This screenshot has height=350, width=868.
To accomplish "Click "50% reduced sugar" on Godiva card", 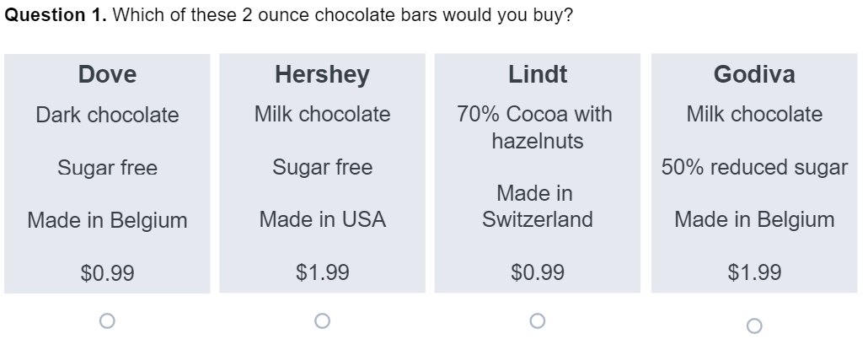I will 754,167.
